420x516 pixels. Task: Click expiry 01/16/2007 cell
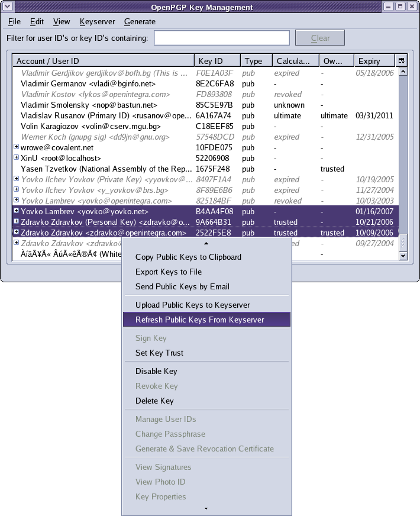click(x=374, y=212)
